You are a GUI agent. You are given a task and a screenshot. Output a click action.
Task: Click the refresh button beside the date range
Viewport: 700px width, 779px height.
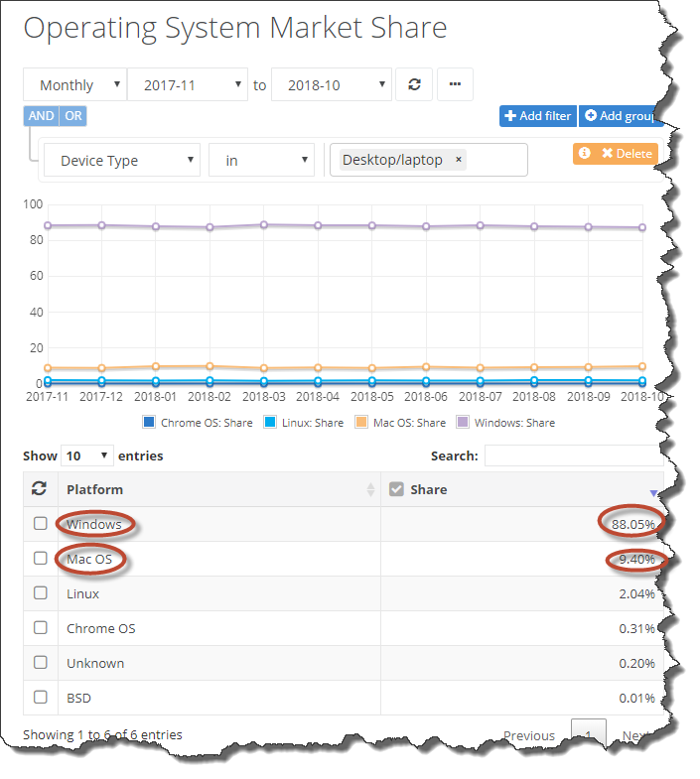(x=414, y=84)
